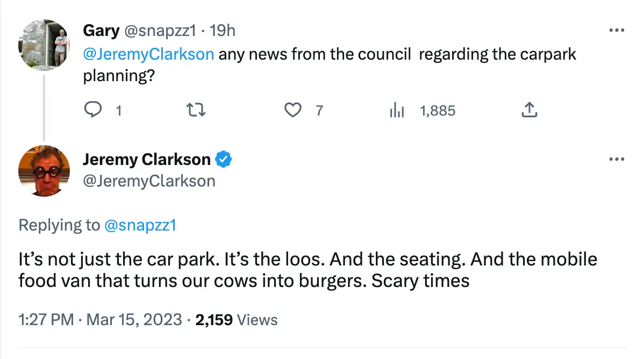The width and height of the screenshot is (644, 359).
Task: Click the Mar 15, 2023 timestamp
Action: (134, 319)
